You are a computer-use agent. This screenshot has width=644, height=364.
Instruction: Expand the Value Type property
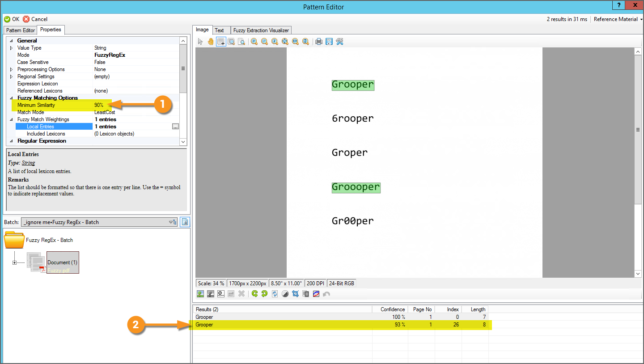click(x=12, y=48)
